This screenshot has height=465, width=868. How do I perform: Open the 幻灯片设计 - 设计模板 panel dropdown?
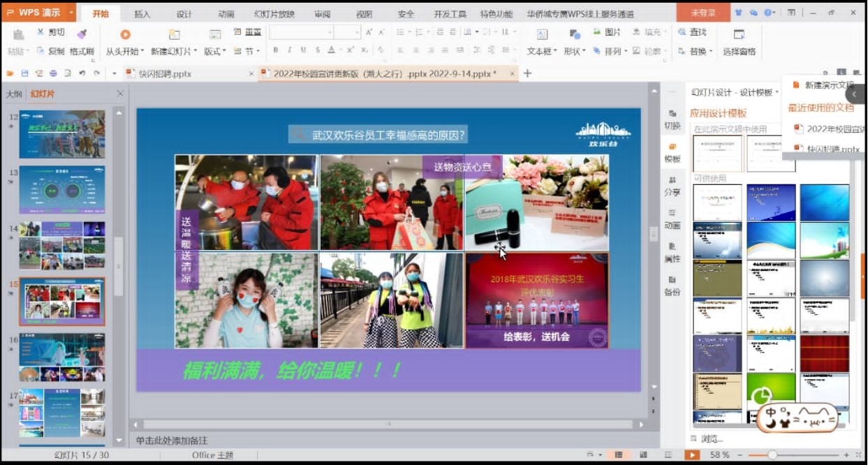coord(777,92)
